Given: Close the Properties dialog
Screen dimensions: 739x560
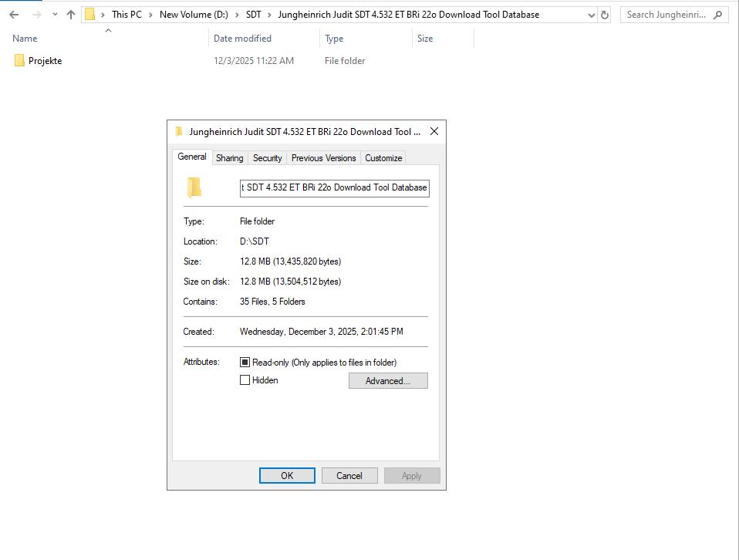Looking at the screenshot, I should click(434, 131).
